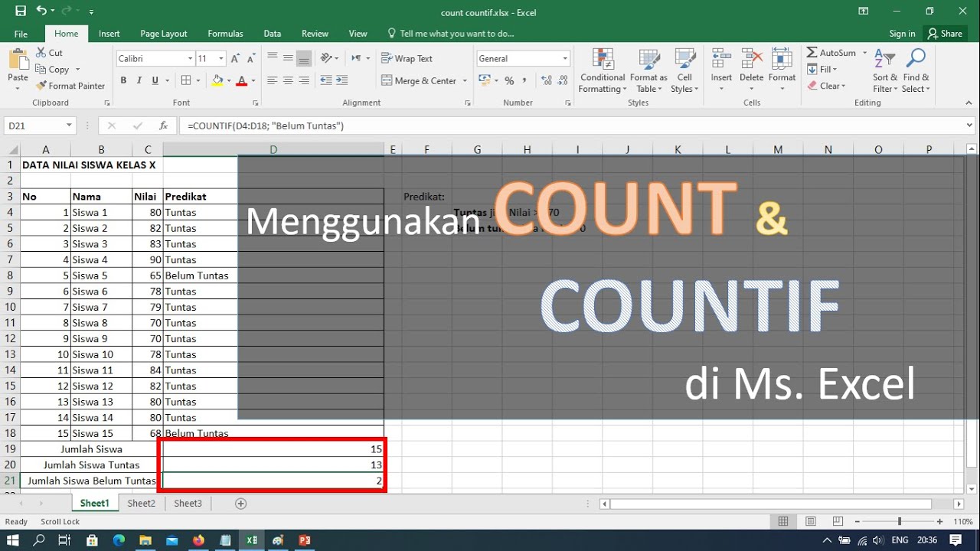Open the General number format dropdown

click(x=565, y=58)
